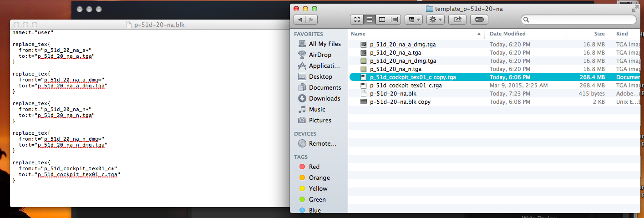Viewport: 644px width, 218px height.
Task: Select file p_51d_20_na_n_dmg.tga
Action: click(x=403, y=61)
